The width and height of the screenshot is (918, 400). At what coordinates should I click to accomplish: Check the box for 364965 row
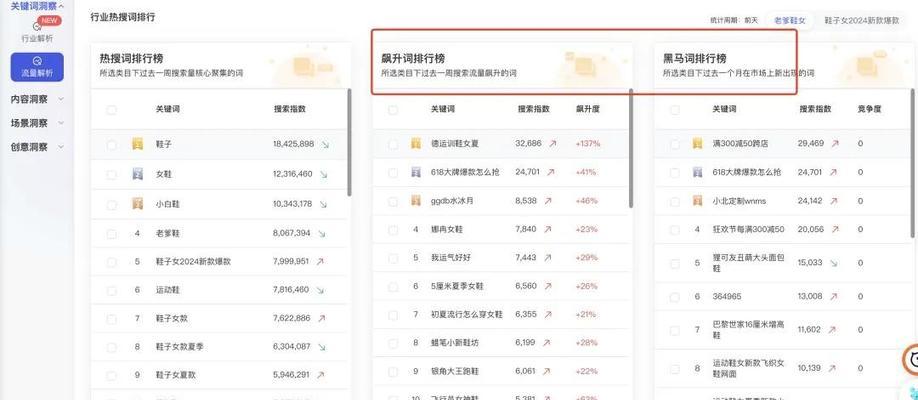pyautogui.click(x=674, y=297)
